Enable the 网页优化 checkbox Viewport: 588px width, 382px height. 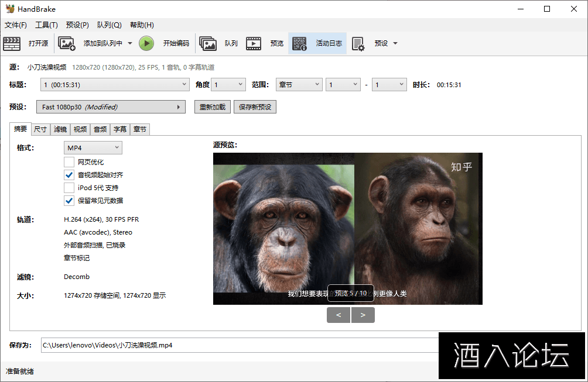(69, 162)
